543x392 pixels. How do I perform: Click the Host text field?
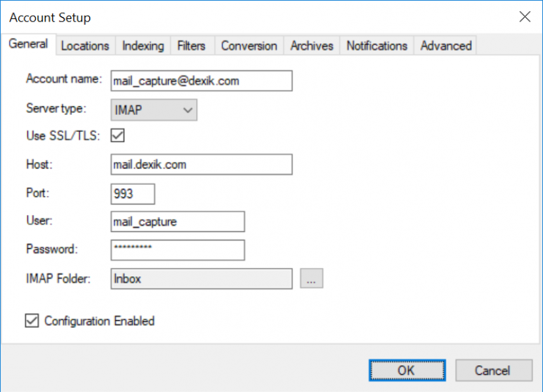pyautogui.click(x=201, y=165)
